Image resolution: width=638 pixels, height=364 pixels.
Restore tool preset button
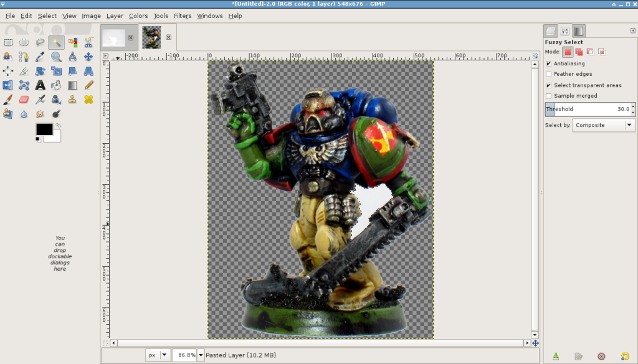[x=578, y=357]
